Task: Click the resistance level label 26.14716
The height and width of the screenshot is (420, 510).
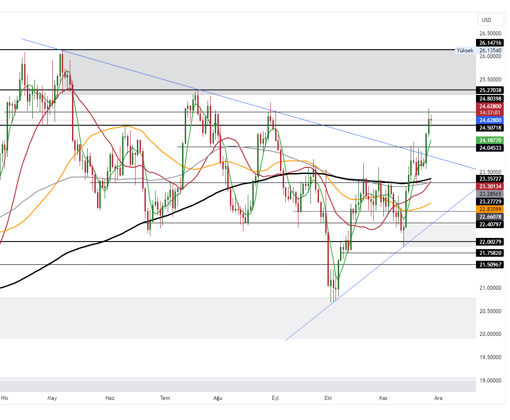Action: pos(489,43)
